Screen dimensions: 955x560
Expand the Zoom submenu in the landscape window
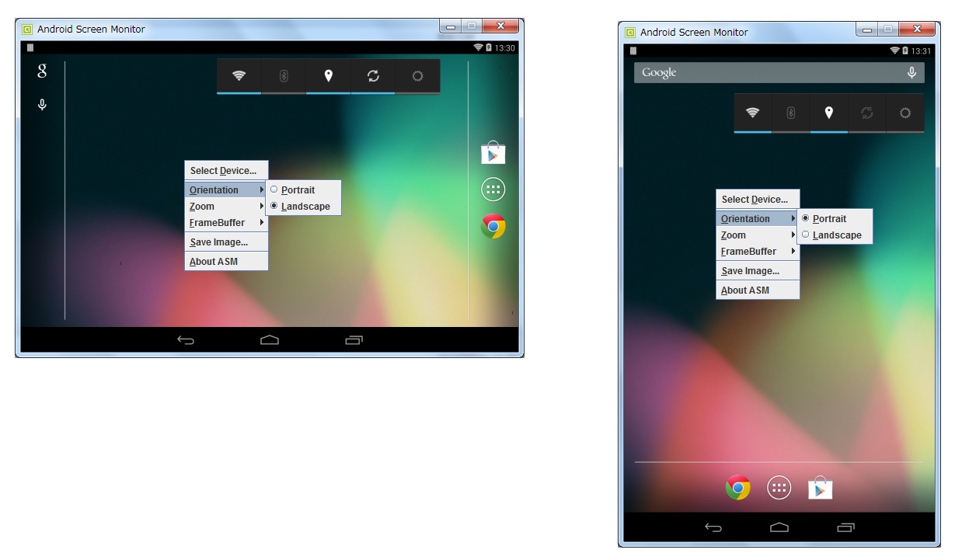point(226,207)
